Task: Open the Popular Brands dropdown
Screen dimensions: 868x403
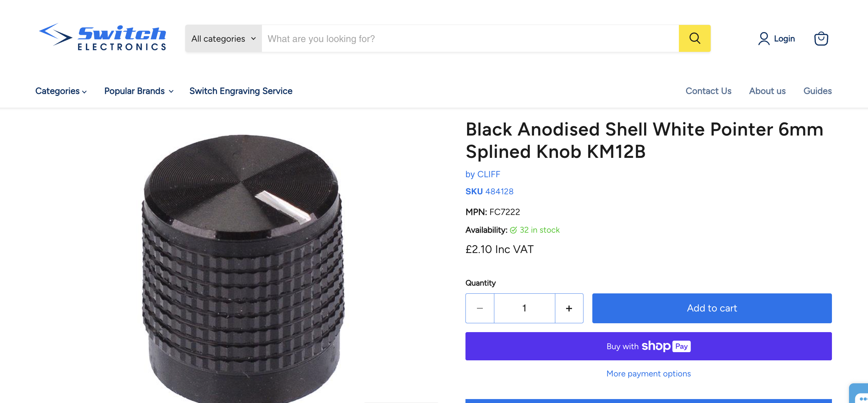Action: pyautogui.click(x=139, y=91)
